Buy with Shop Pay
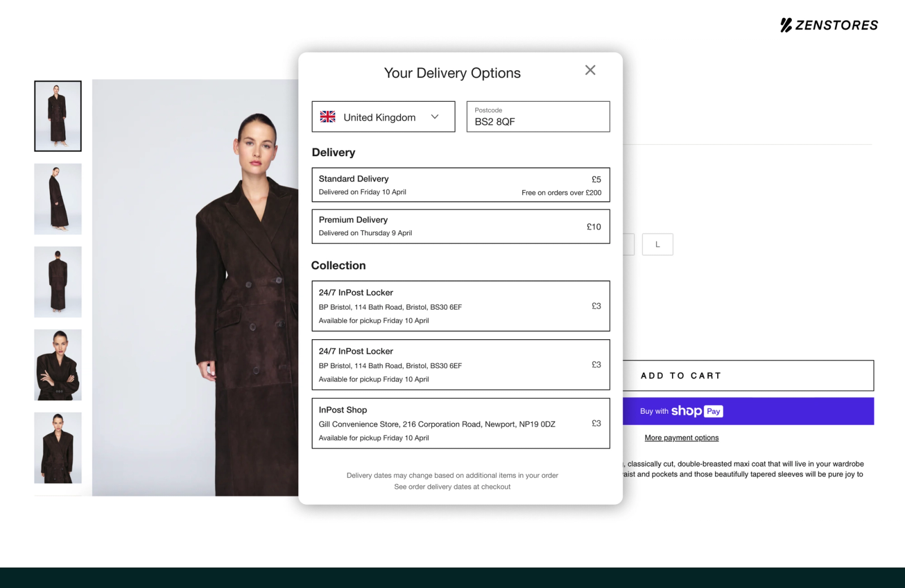Screen dimensions: 905x588 click(x=748, y=411)
